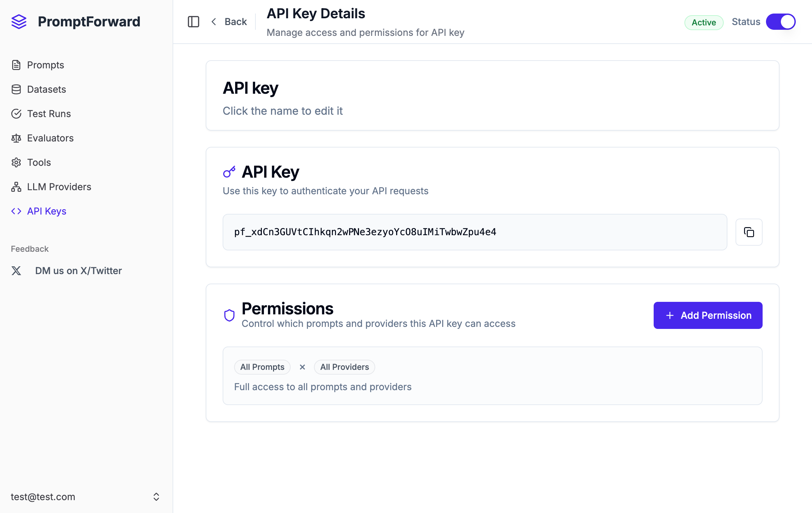
Task: Click the Active status badge
Action: pyautogui.click(x=704, y=22)
